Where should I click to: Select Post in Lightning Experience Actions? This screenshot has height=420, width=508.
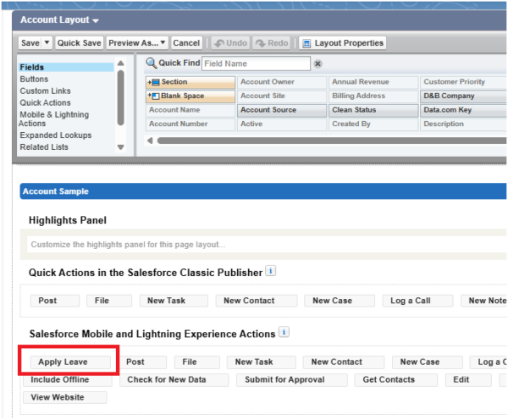coord(142,362)
